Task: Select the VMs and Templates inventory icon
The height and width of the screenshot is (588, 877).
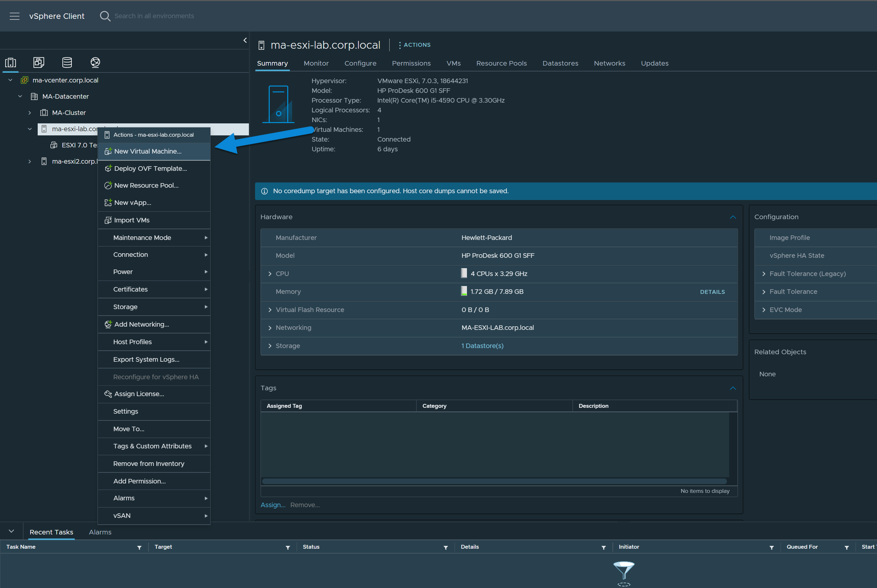Action: click(x=39, y=62)
